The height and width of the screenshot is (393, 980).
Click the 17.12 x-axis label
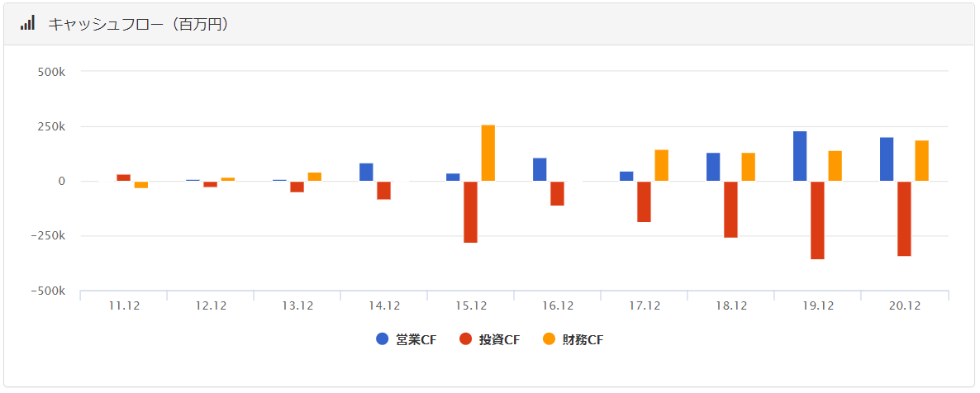tap(645, 306)
